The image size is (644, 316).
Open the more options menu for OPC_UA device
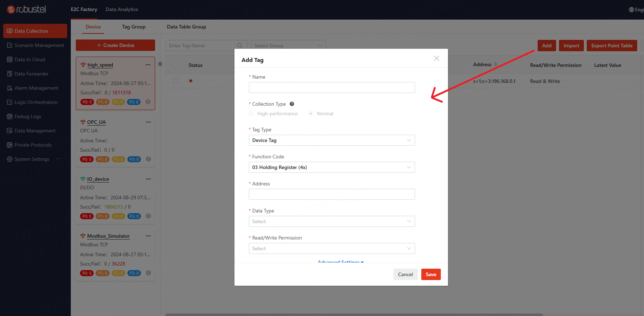148,122
